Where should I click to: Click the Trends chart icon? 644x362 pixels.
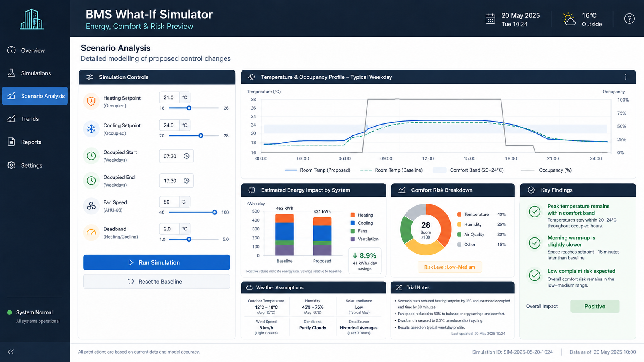click(12, 118)
